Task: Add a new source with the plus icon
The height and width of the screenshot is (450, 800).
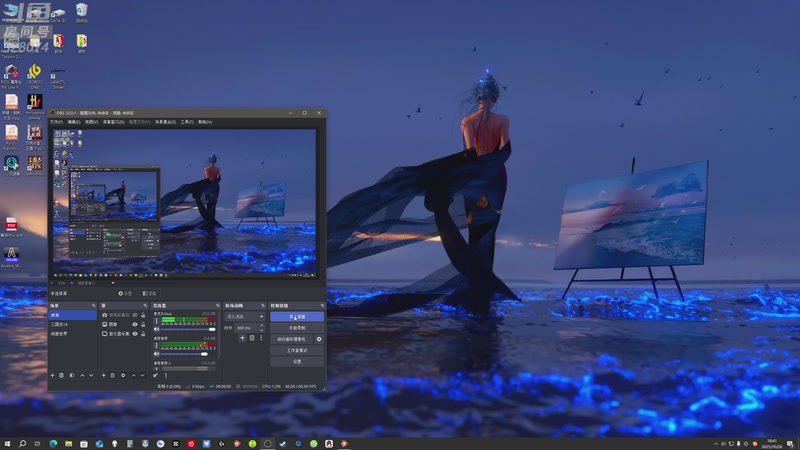Action: 104,376
